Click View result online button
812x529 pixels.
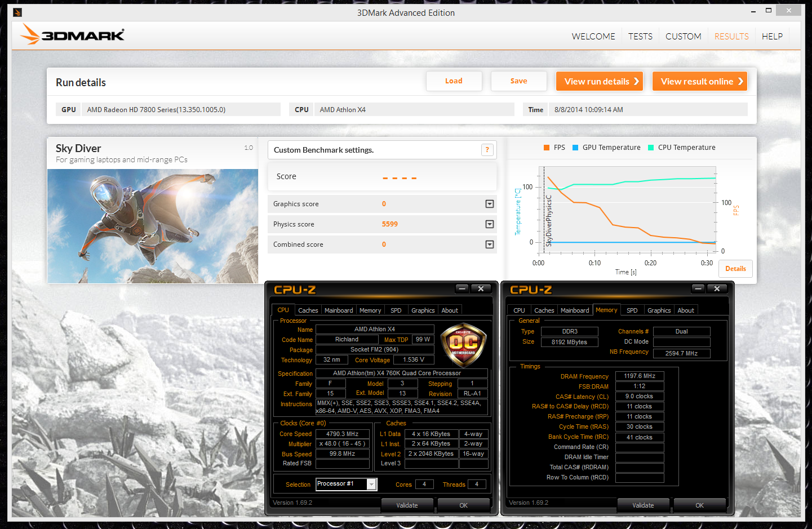coord(700,81)
